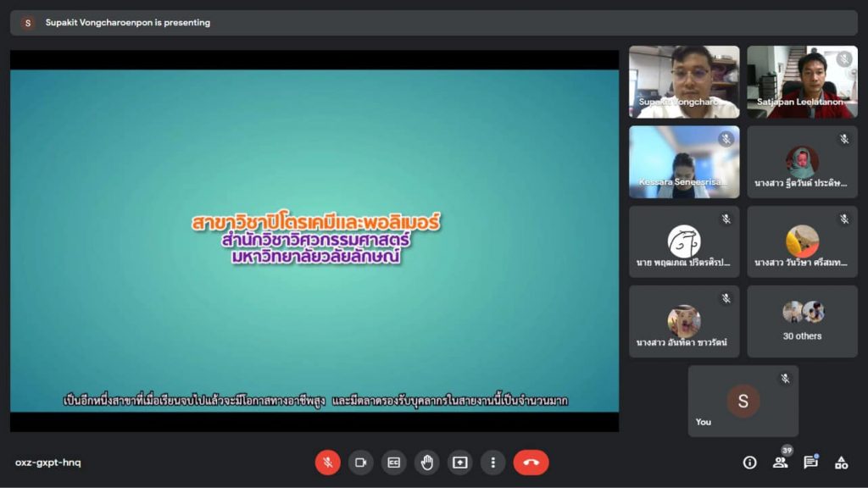Click the oxz-gxpt-hnq meeting code

tap(48, 463)
